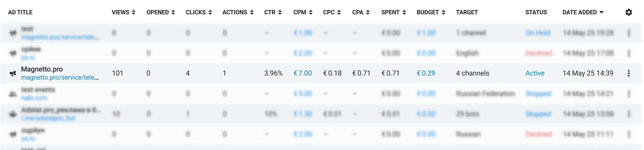
Task: Click the megaphone icon beside Magnetto.pro
Action: 13,73
